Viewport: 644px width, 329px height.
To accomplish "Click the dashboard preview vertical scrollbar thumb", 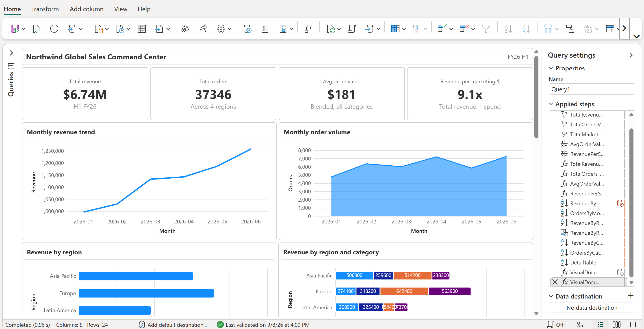I will (x=536, y=97).
